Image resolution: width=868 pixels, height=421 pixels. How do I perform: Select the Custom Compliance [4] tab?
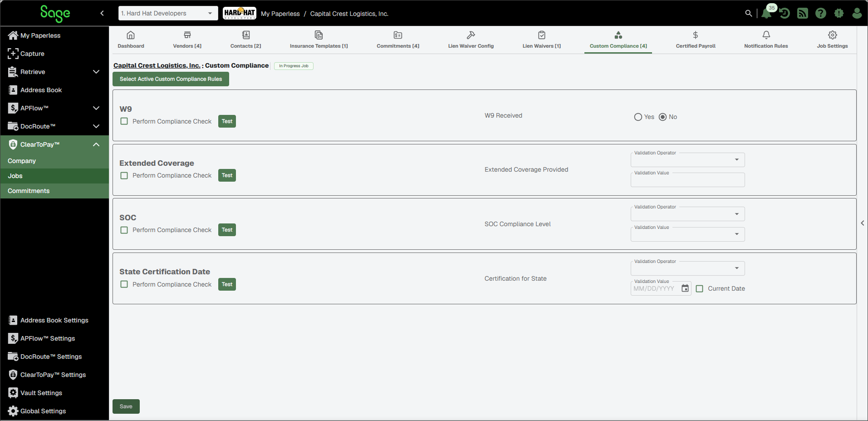618,40
